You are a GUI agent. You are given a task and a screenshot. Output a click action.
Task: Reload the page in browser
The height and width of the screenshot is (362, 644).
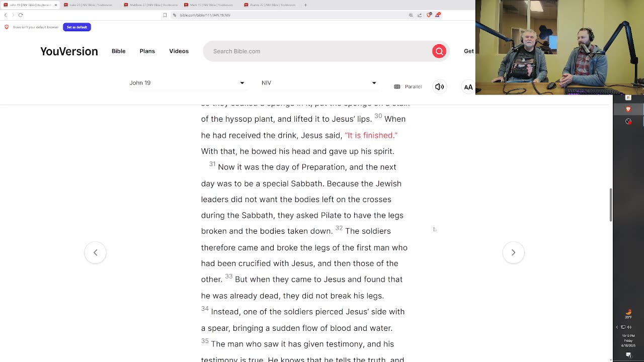(21, 15)
